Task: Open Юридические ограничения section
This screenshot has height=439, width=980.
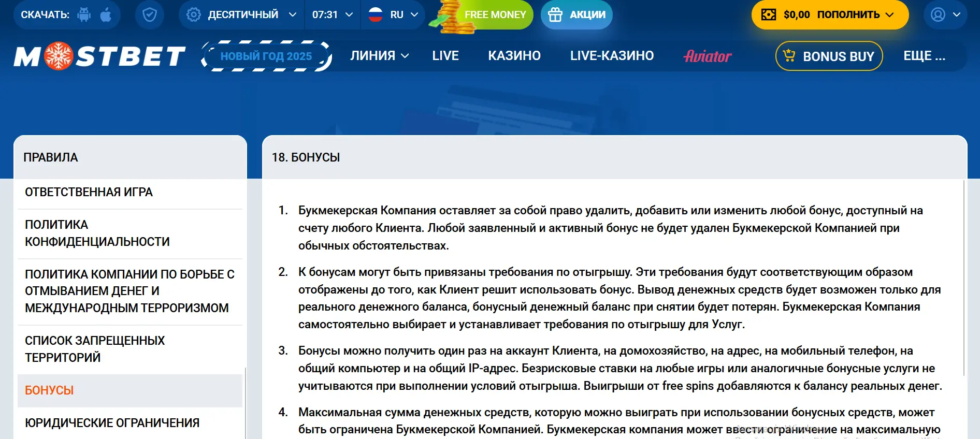Action: tap(130, 423)
